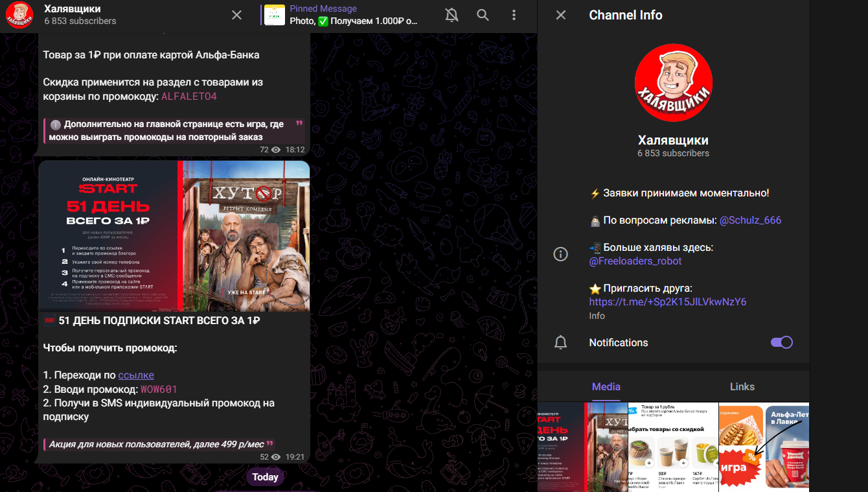Click the 19:21 message timestamp
The width and height of the screenshot is (868, 492).
[295, 457]
